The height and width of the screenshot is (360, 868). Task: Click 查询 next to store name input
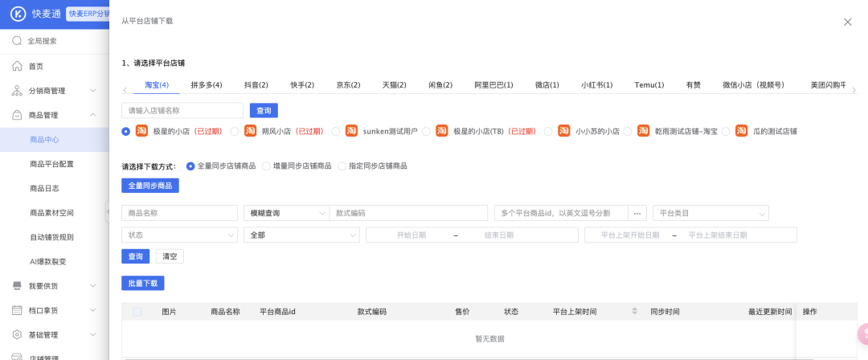(264, 110)
